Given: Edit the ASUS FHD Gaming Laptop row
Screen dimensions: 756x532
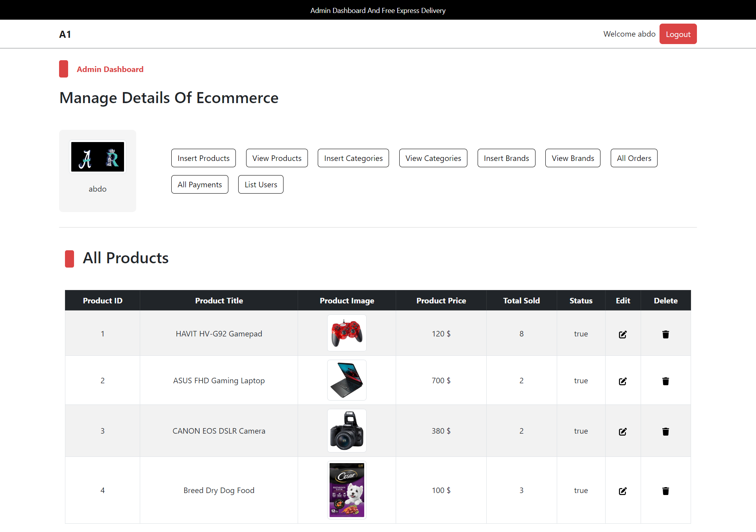Looking at the screenshot, I should coord(623,381).
